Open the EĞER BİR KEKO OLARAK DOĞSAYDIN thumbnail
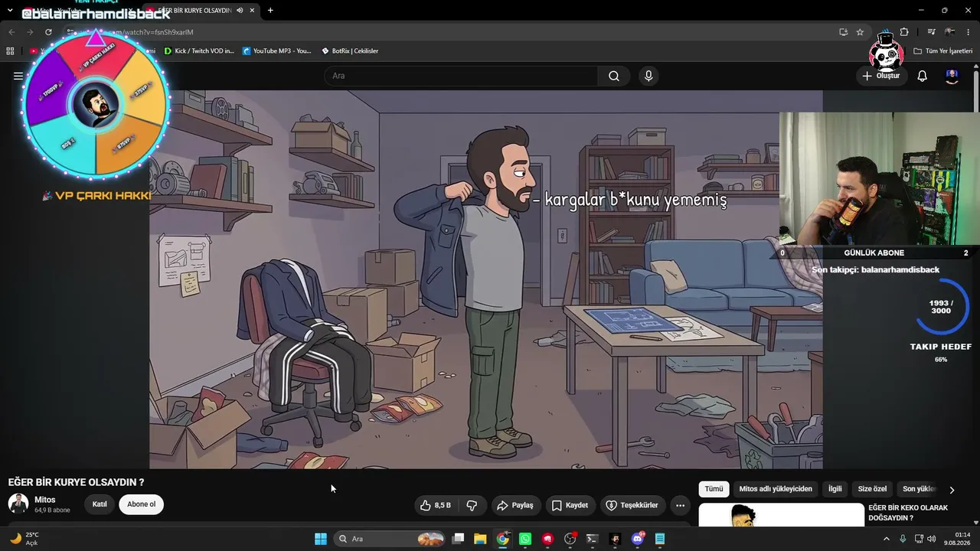The image size is (980, 551). point(781,515)
